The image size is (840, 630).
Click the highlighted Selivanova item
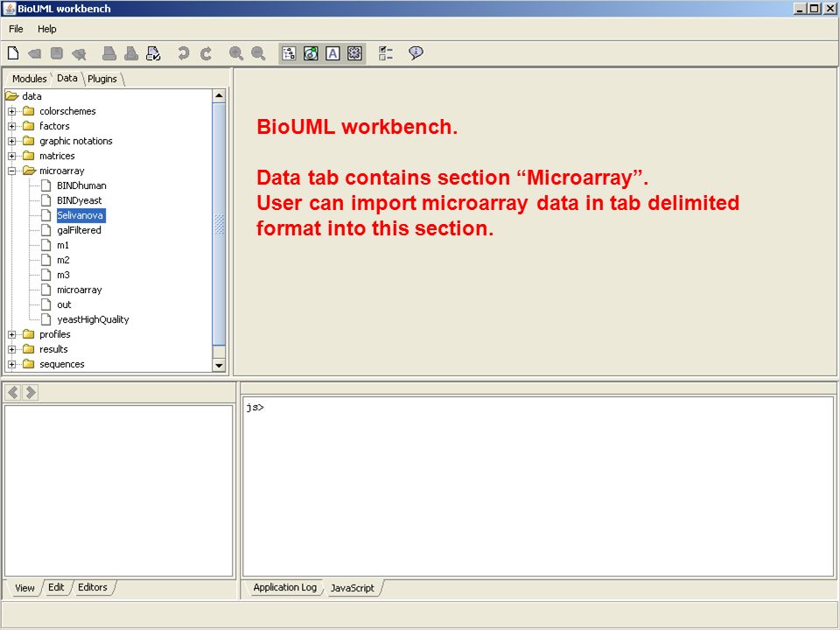[80, 215]
